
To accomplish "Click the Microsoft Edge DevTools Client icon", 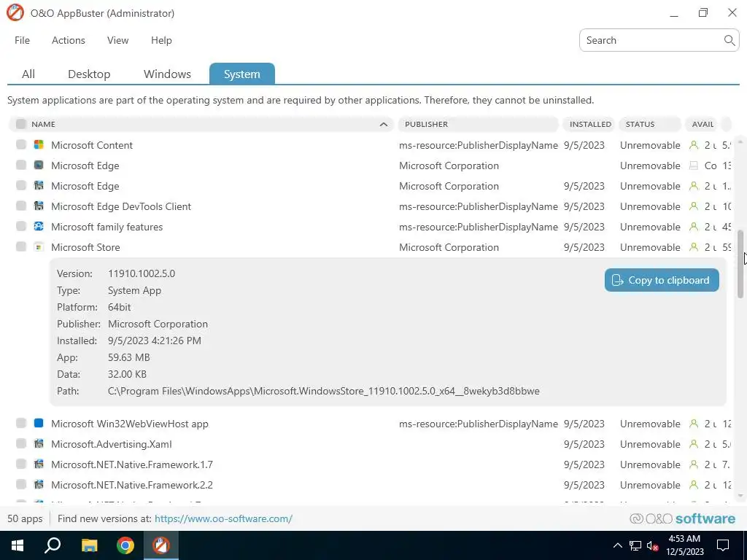I will (x=39, y=206).
